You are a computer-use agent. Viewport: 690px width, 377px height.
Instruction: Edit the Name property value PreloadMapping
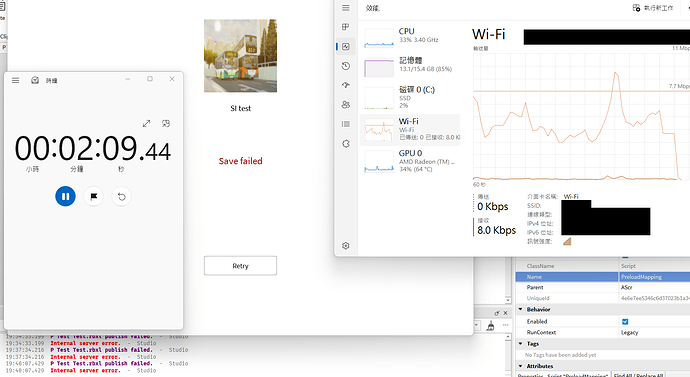(x=654, y=277)
